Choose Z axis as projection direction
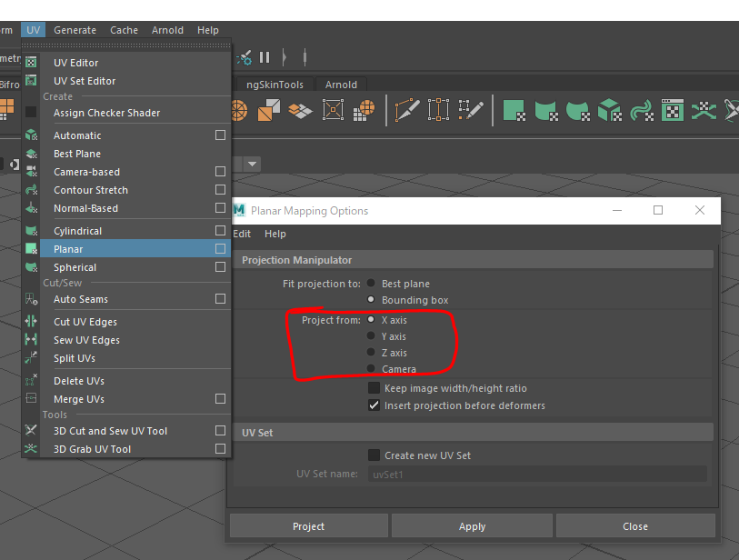The image size is (739, 560). point(371,352)
